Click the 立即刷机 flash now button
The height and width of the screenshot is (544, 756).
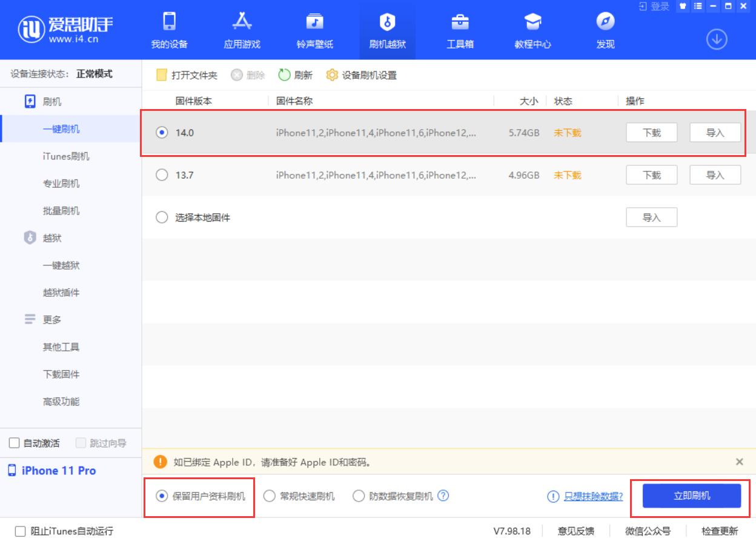click(691, 496)
